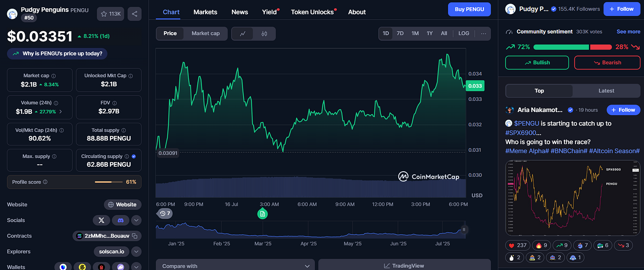Image resolution: width=644 pixels, height=270 pixels.
Task: Open the chart more-options ellipsis menu
Action: 483,34
